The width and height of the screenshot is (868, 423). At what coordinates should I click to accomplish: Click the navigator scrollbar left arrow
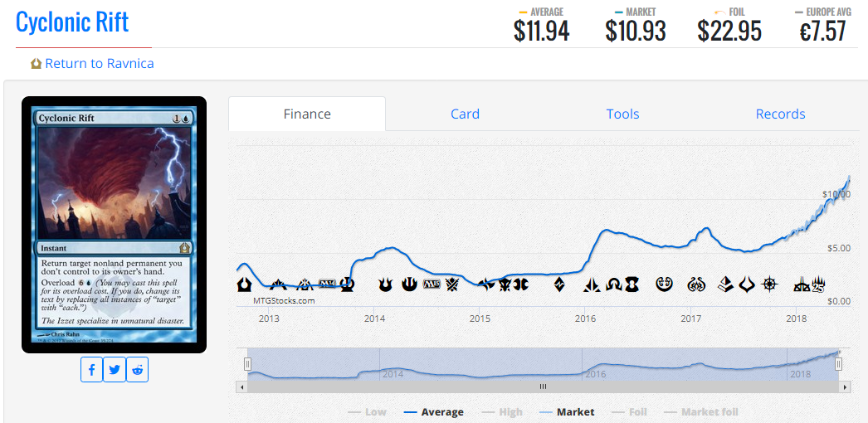click(241, 387)
